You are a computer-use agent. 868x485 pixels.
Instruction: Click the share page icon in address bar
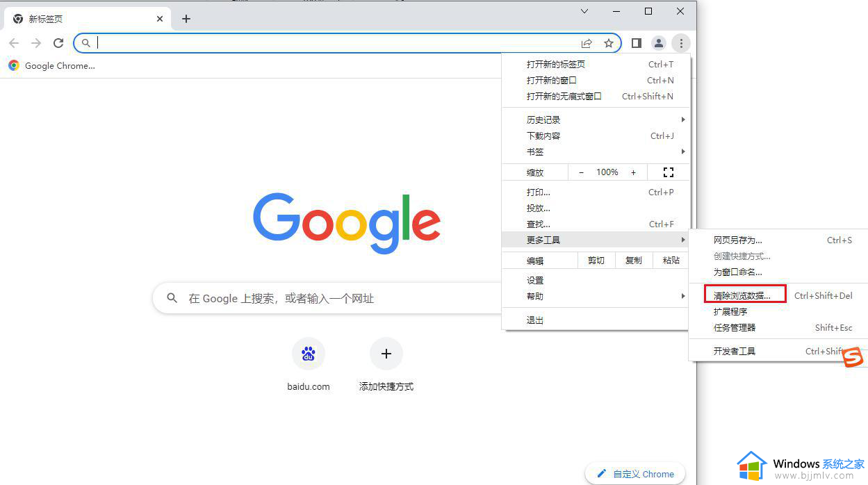click(x=587, y=43)
